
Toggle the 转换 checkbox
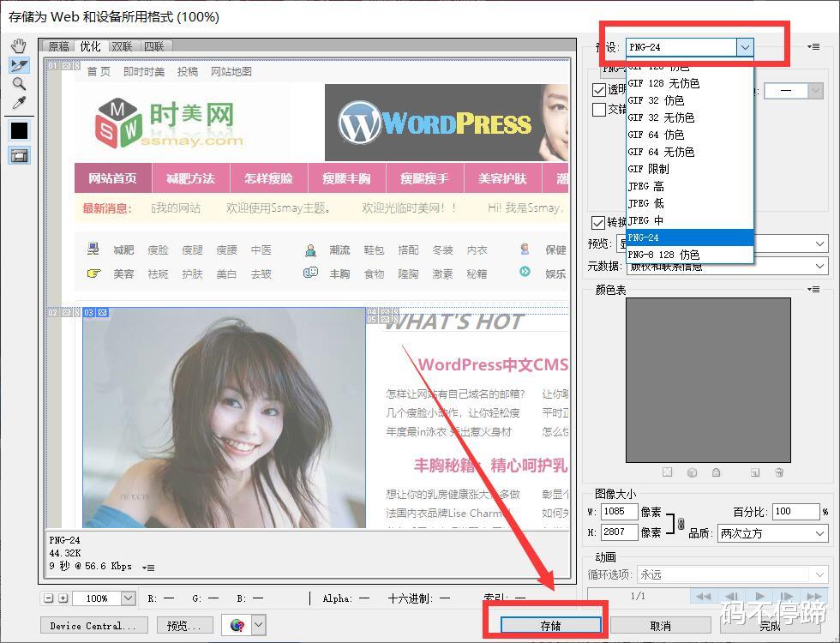click(598, 221)
